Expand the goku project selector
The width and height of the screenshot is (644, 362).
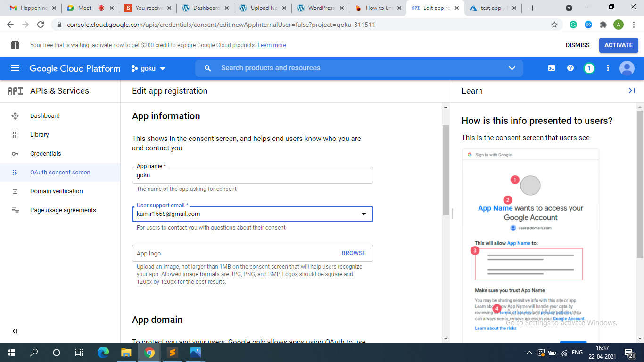pos(149,68)
